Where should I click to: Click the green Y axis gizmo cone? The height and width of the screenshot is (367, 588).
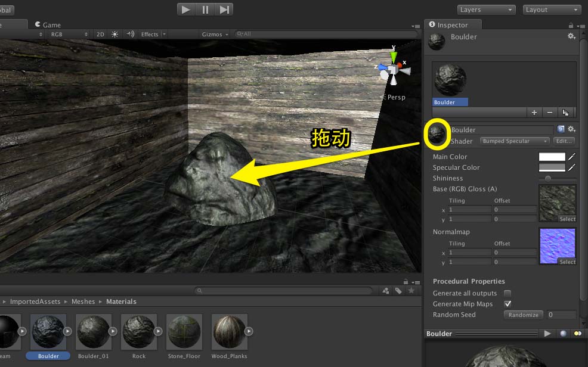coord(393,57)
